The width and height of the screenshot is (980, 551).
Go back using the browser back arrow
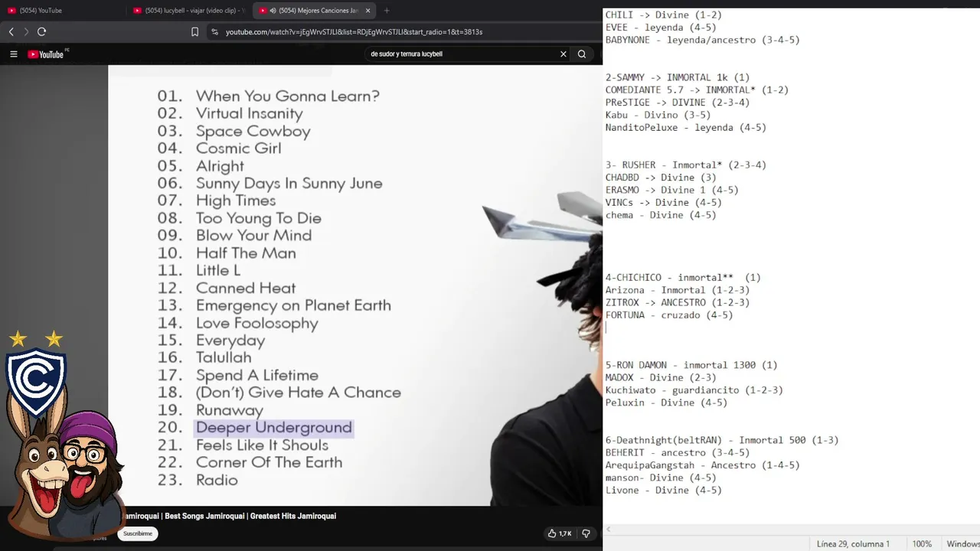(11, 31)
